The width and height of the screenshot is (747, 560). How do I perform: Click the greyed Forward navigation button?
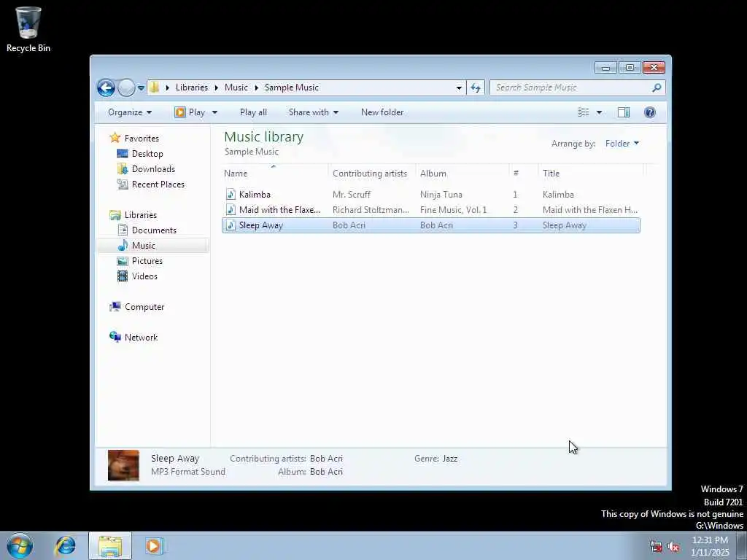(x=126, y=87)
